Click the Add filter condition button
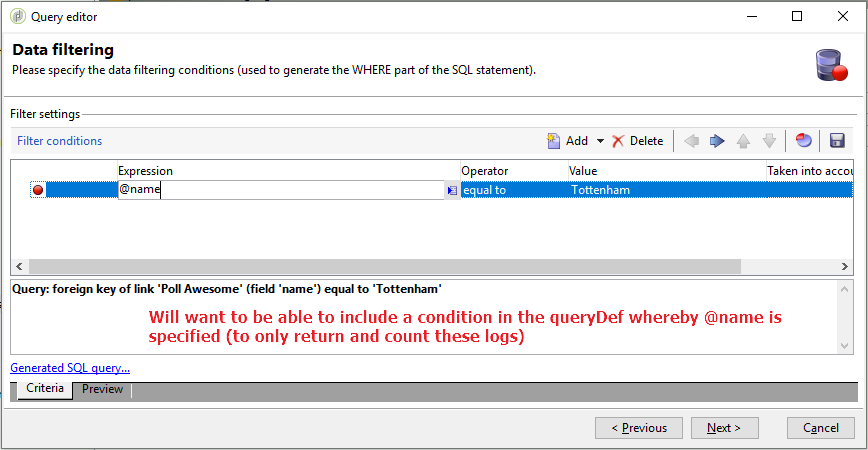Screen dimensions: 868x450 point(568,141)
